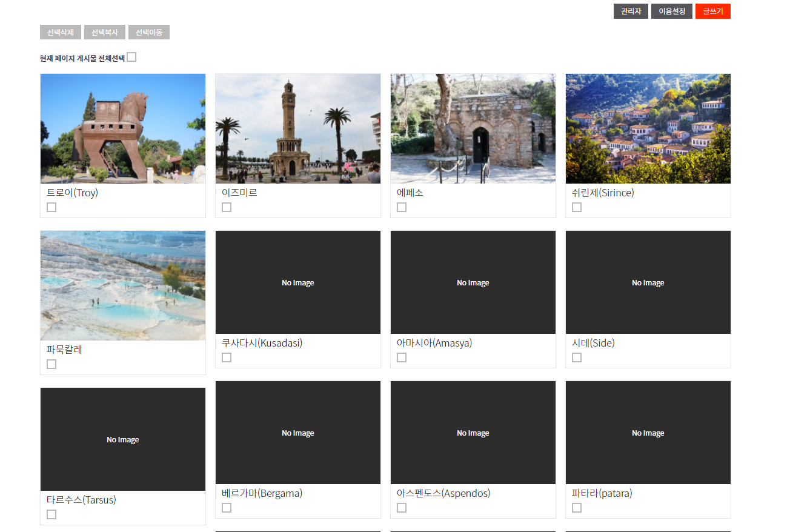
Task: Check the box under 아스펜도스(Aspendos)
Action: pyautogui.click(x=402, y=508)
